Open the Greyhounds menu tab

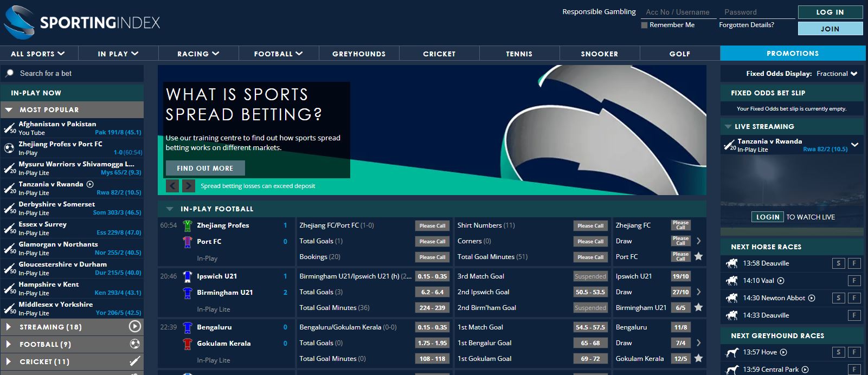tap(358, 54)
